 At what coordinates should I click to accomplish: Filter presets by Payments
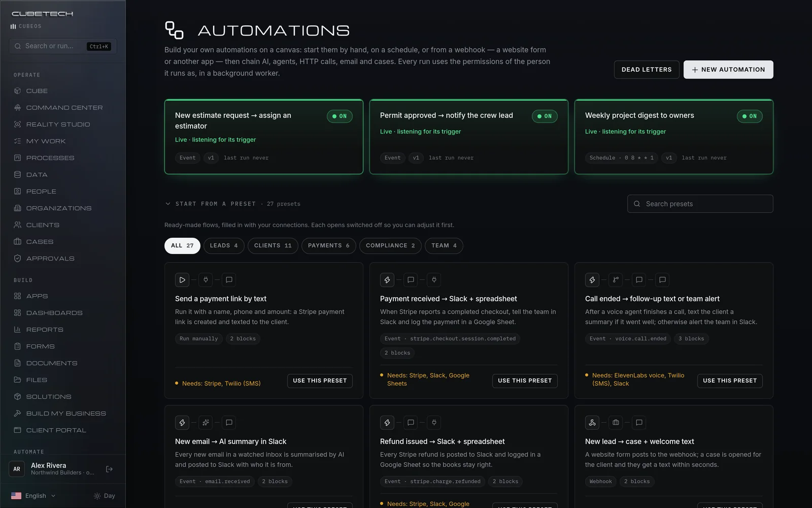[329, 246]
